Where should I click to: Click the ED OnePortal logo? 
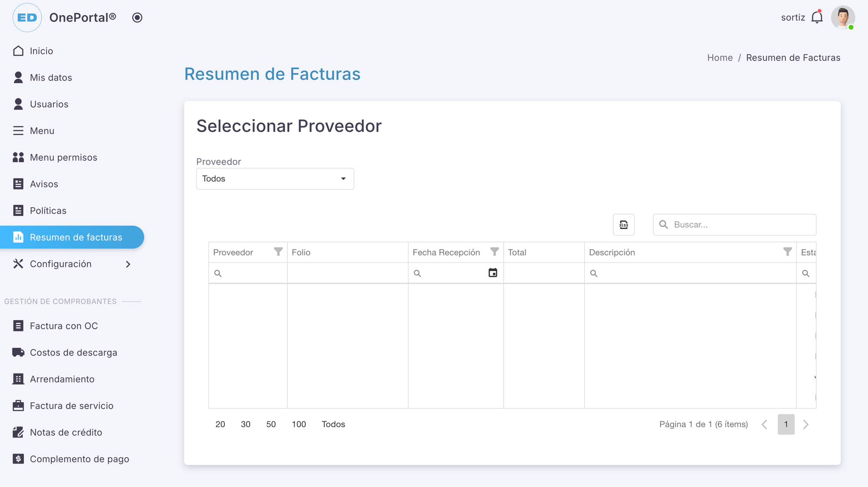[x=27, y=17]
